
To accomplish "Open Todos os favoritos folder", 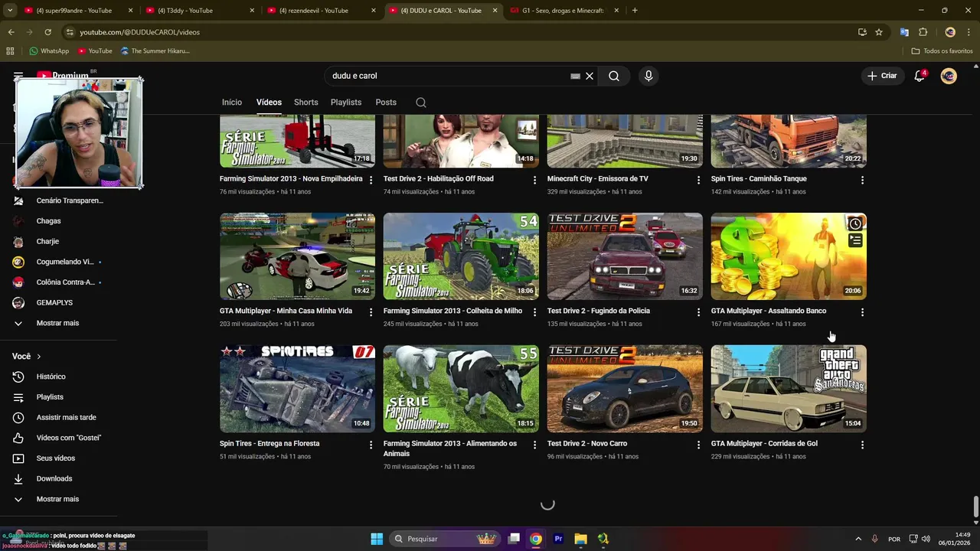I will [x=942, y=51].
